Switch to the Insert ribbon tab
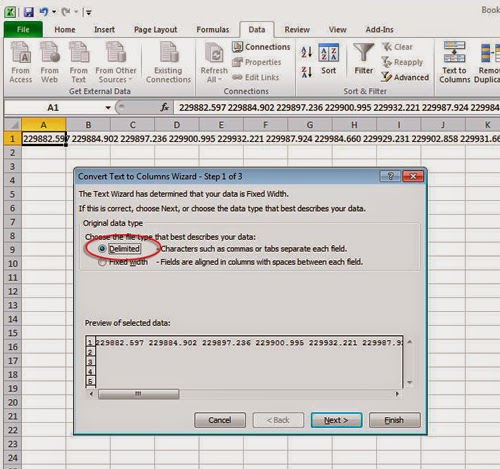This screenshot has width=500, height=469. 104,30
